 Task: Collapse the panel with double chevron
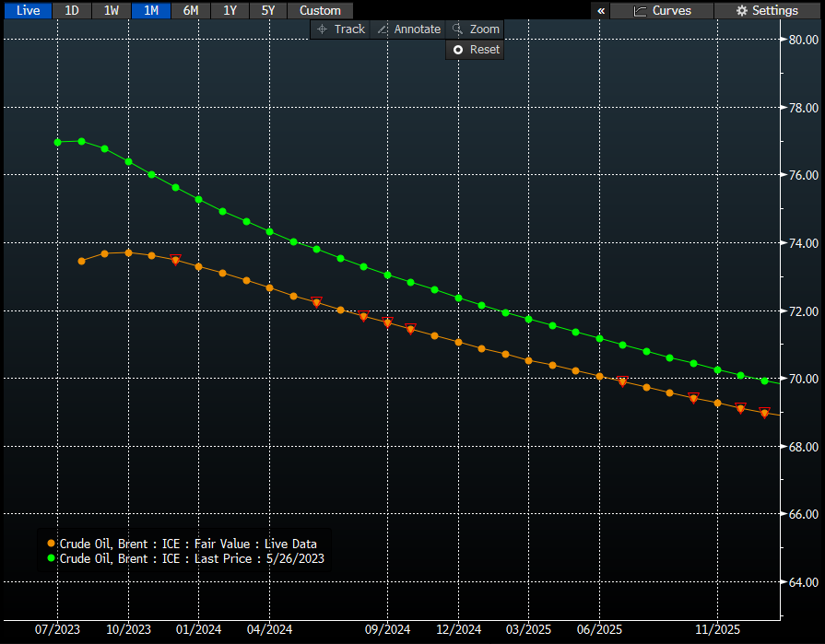click(x=601, y=10)
